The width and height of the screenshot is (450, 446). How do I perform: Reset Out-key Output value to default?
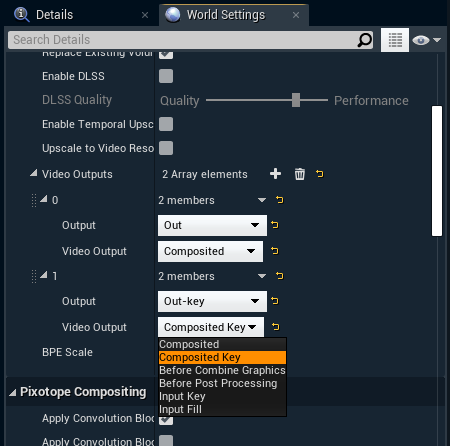pos(275,301)
